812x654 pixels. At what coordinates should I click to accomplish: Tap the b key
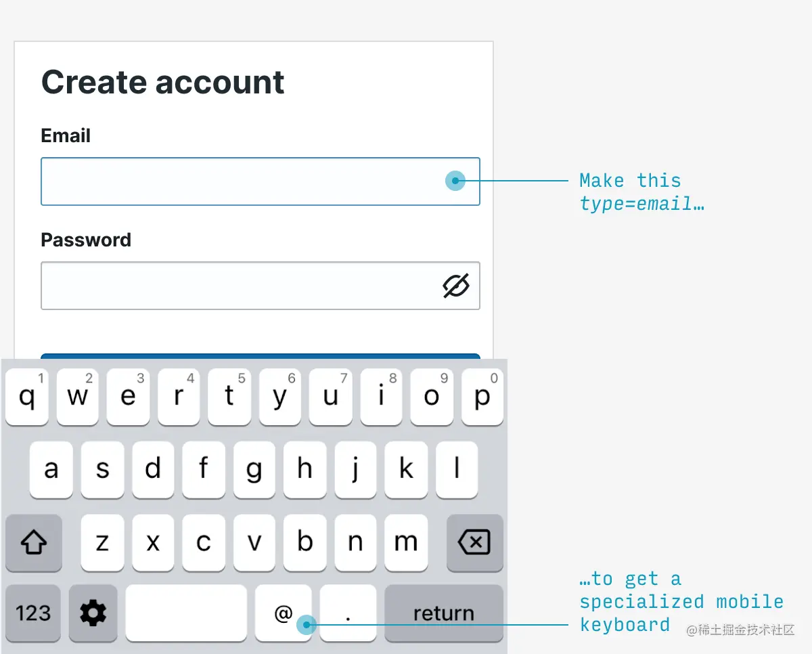[304, 542]
